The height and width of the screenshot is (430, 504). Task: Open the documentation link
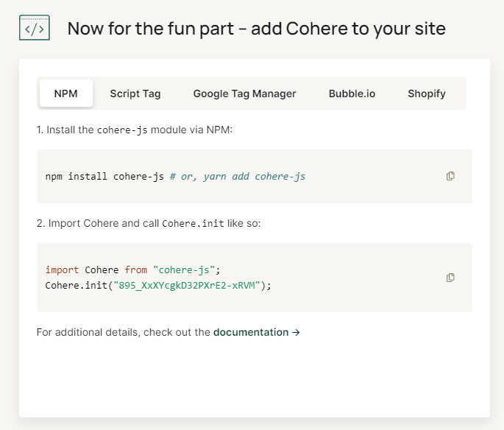[257, 332]
